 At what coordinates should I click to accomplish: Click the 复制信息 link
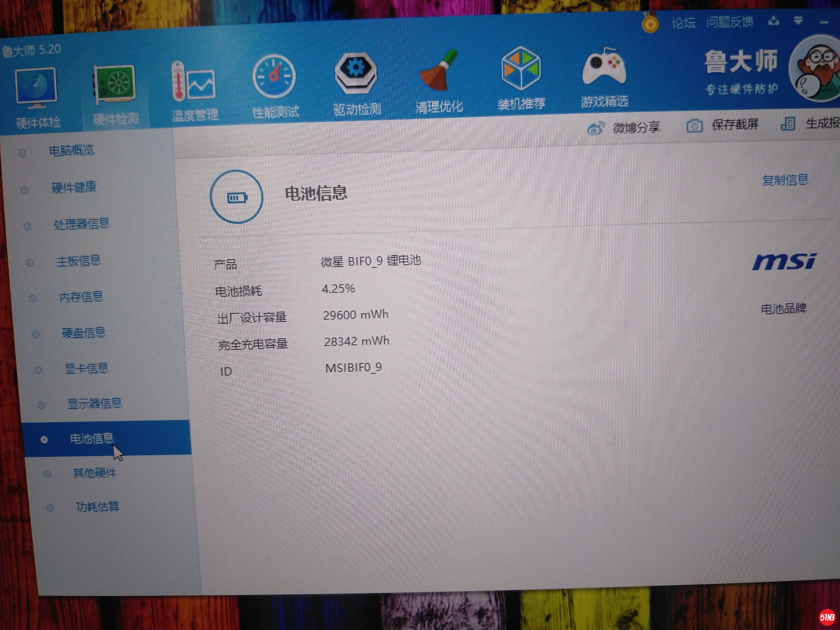click(785, 180)
